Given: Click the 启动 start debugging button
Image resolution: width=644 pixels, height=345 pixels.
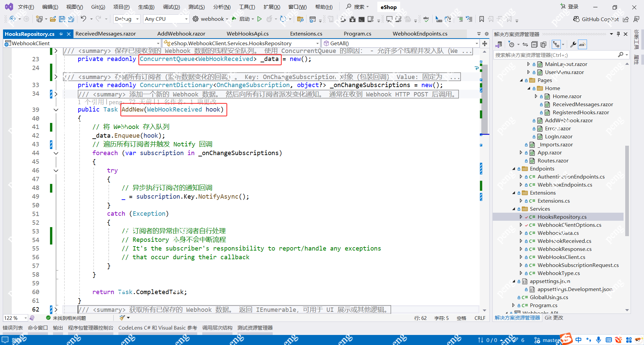Looking at the screenshot, I should [x=241, y=19].
